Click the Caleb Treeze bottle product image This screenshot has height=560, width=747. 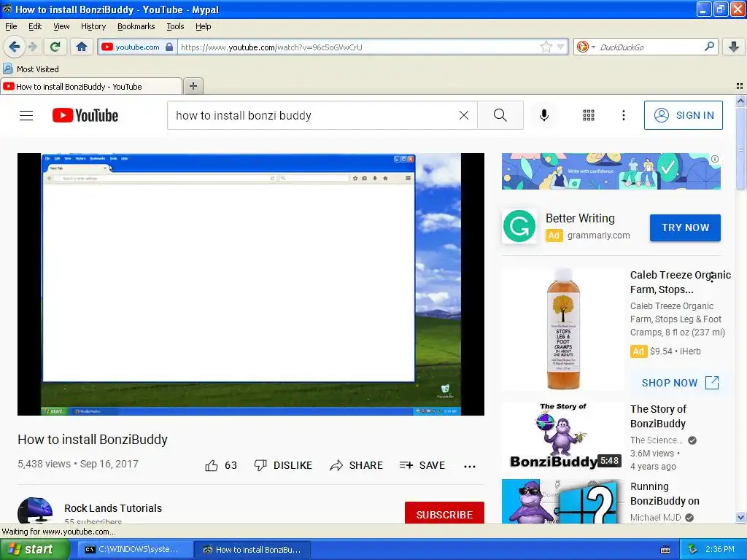pyautogui.click(x=563, y=329)
